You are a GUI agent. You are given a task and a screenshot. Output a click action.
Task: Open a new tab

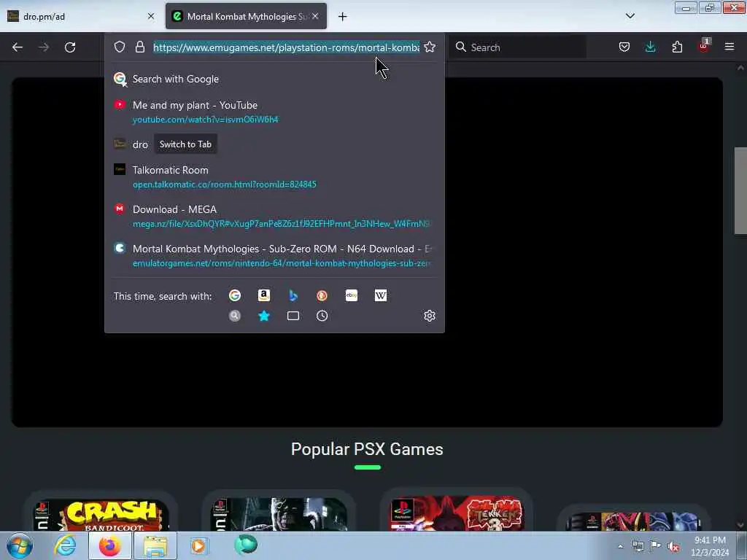pos(343,17)
